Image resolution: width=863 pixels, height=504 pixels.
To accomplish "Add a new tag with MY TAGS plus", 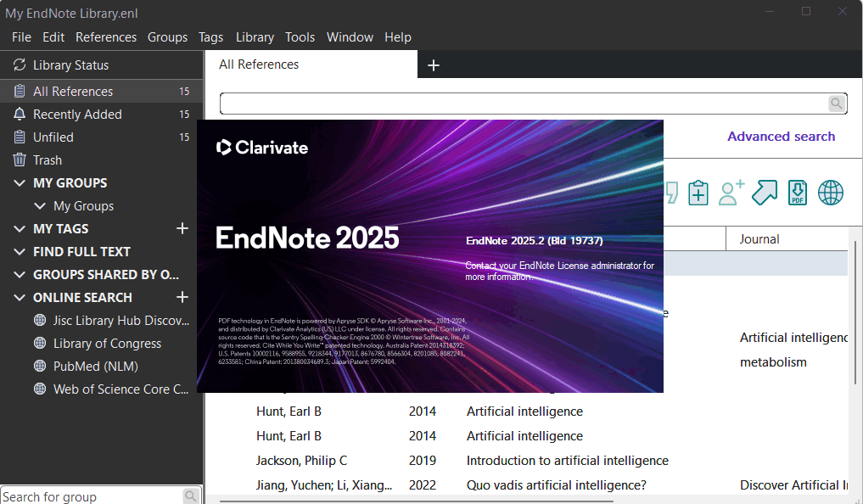I will 182,228.
